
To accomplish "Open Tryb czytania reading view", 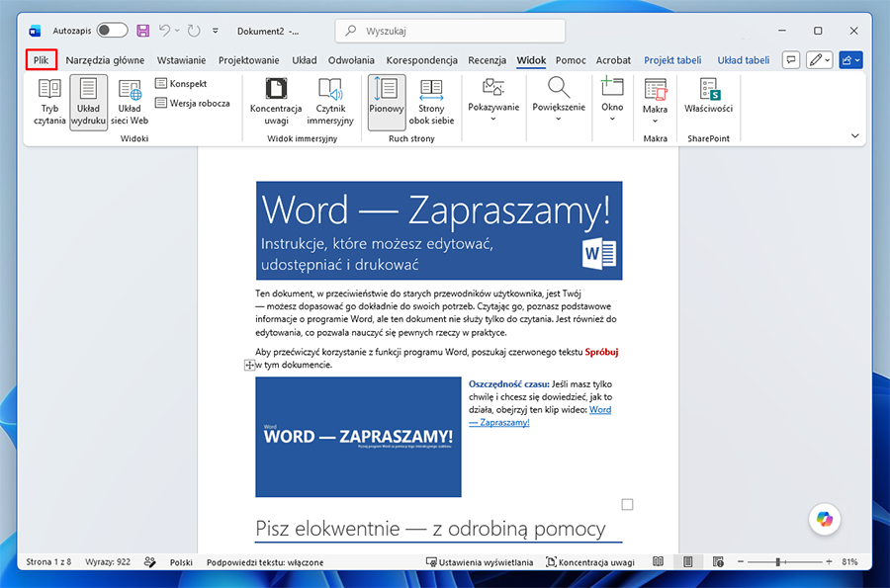I will pyautogui.click(x=49, y=103).
